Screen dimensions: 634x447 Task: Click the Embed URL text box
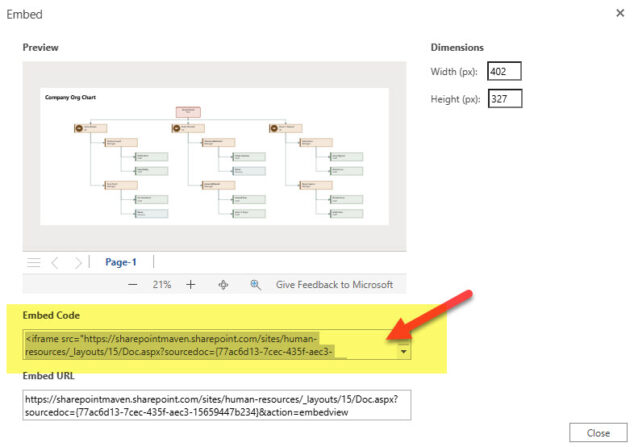click(217, 405)
